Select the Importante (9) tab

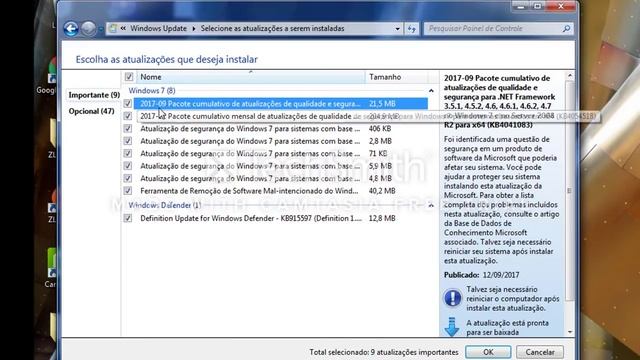[94, 95]
